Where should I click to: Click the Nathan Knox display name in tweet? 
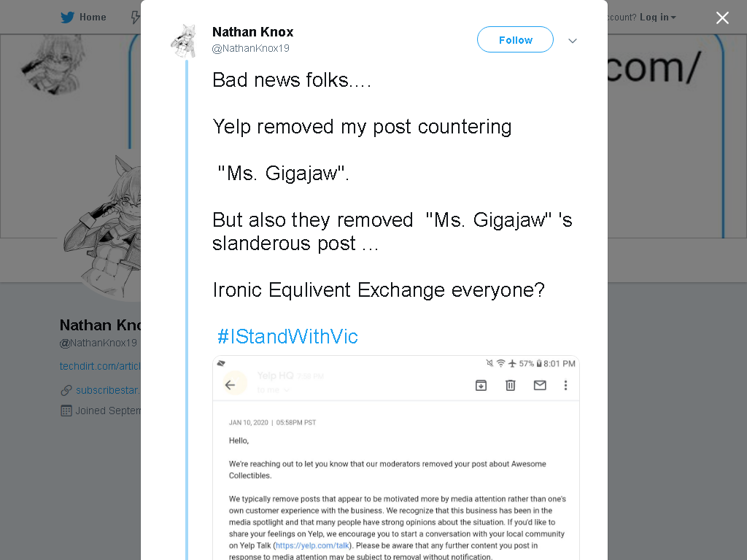[x=252, y=32]
